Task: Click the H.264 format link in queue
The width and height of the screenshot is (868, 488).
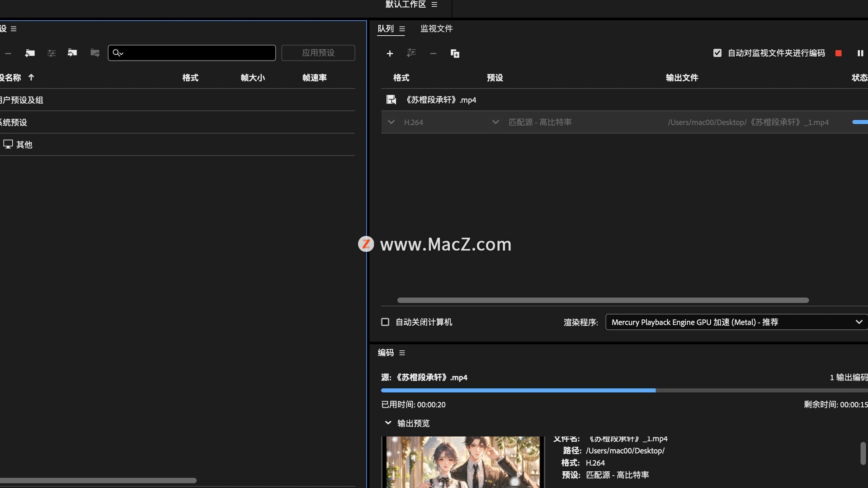Action: [x=413, y=122]
